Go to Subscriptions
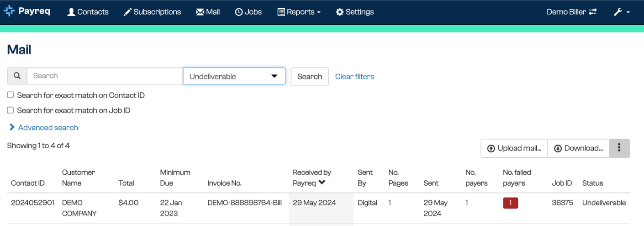The width and height of the screenshot is (644, 226). (152, 12)
